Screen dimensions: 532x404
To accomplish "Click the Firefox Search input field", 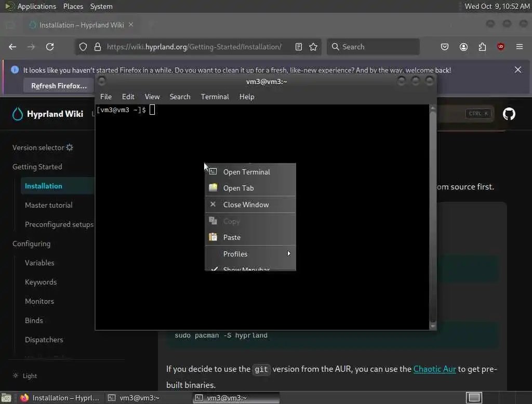I will pyautogui.click(x=373, y=47).
